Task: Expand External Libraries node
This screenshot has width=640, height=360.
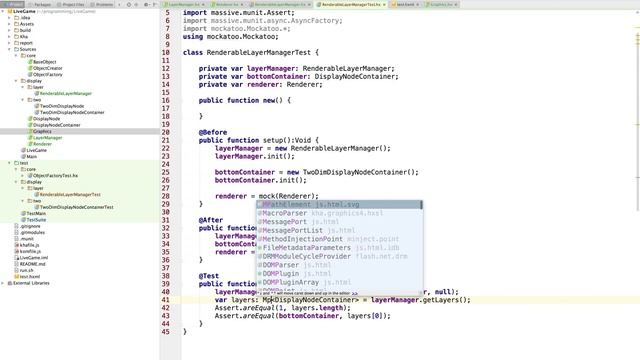Action: pos(3,283)
